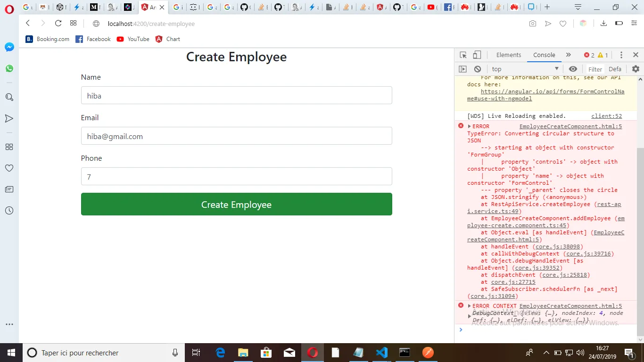Switch to the Console tab
This screenshot has height=362, width=644.
pyautogui.click(x=544, y=55)
